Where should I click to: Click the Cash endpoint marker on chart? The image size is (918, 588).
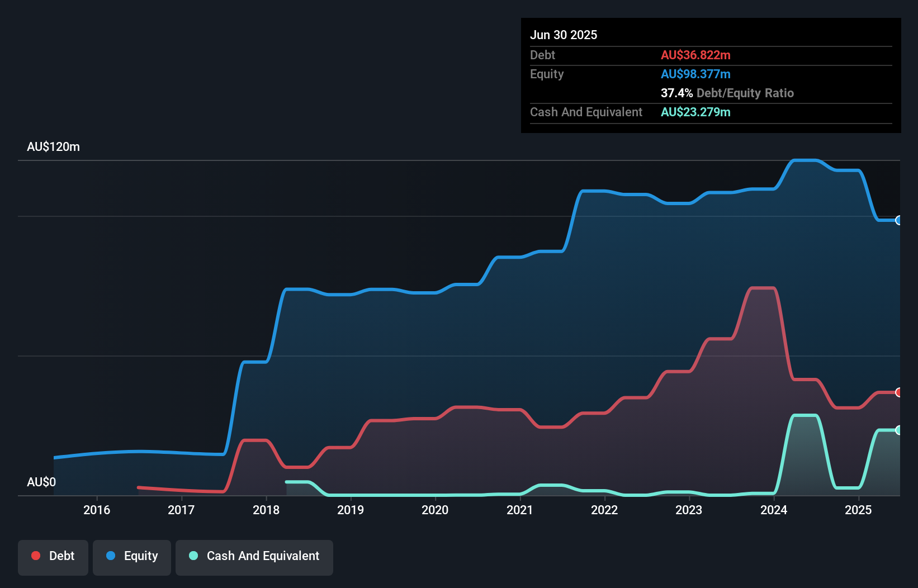click(898, 430)
